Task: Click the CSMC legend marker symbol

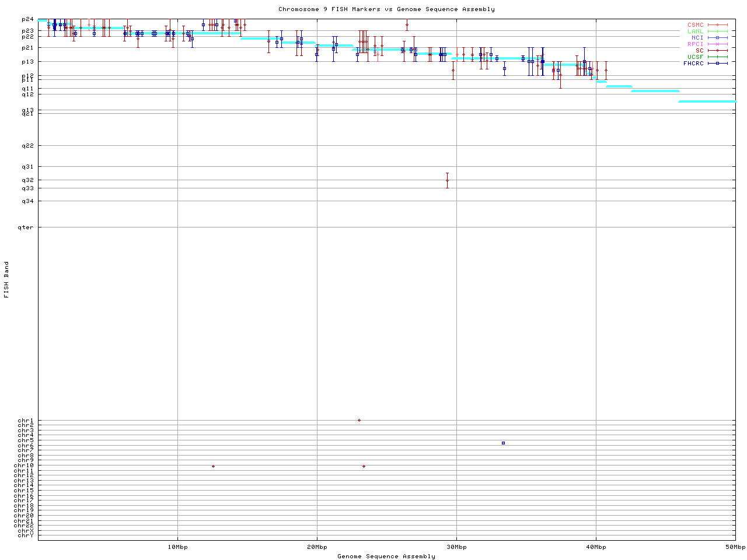Action: (717, 25)
